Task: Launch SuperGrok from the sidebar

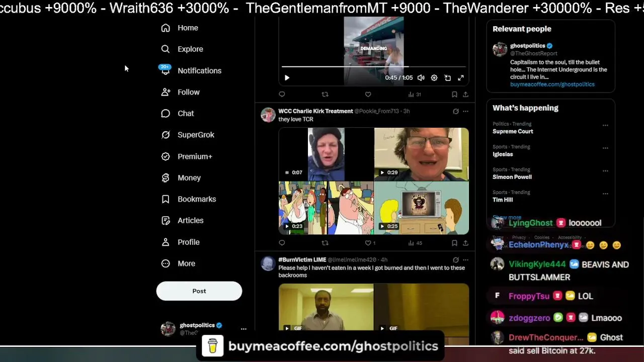Action: pyautogui.click(x=188, y=135)
